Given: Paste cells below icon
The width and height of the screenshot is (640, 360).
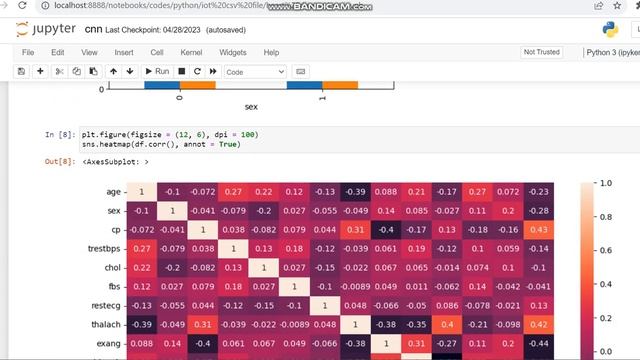Looking at the screenshot, I should point(93,71).
